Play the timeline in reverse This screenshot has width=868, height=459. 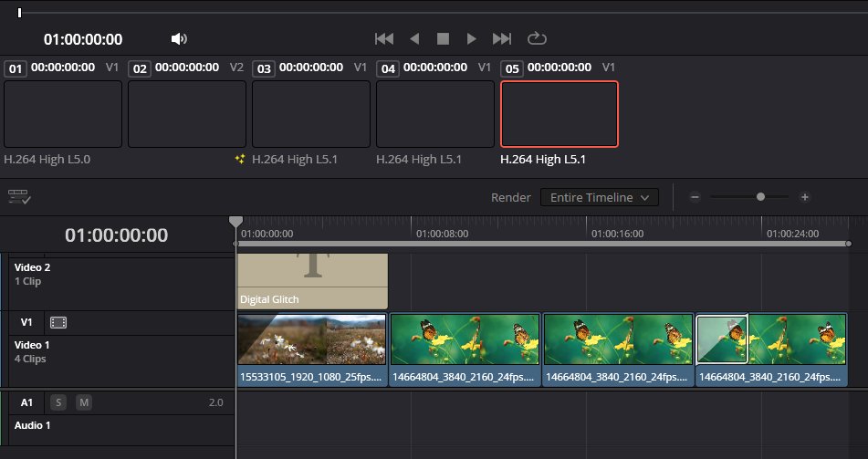pyautogui.click(x=413, y=38)
